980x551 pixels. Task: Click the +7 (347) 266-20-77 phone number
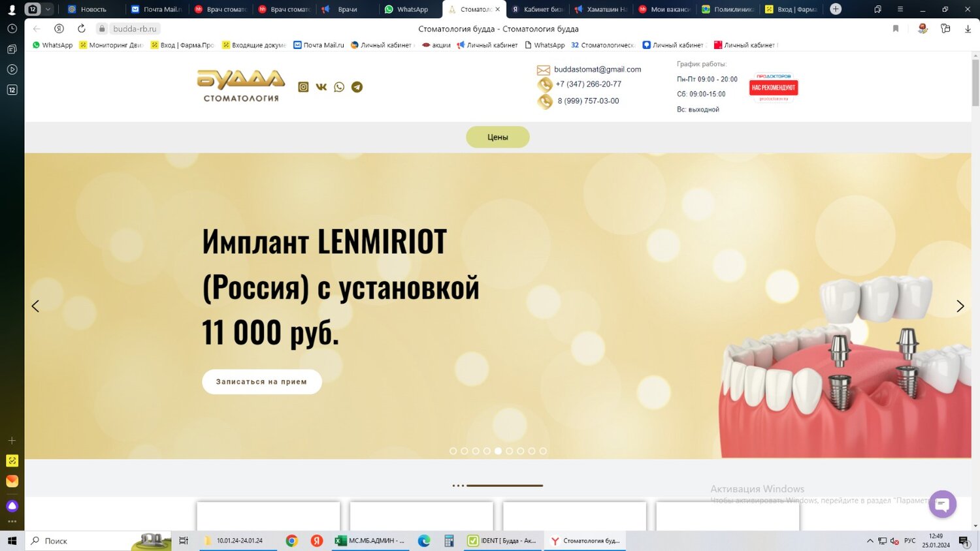589,84
